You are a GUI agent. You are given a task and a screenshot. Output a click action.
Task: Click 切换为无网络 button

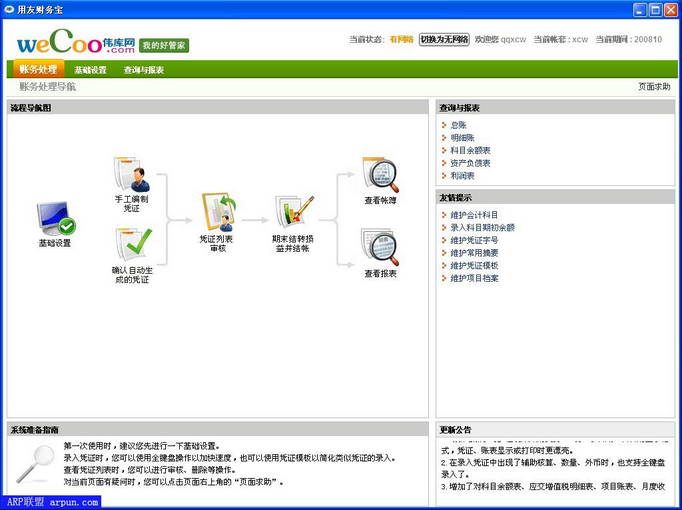(x=444, y=39)
